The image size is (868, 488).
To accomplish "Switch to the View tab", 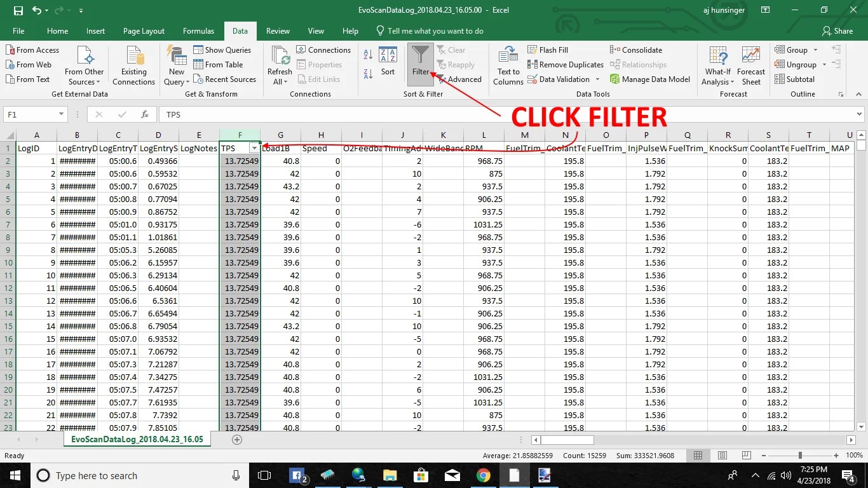I will (316, 31).
